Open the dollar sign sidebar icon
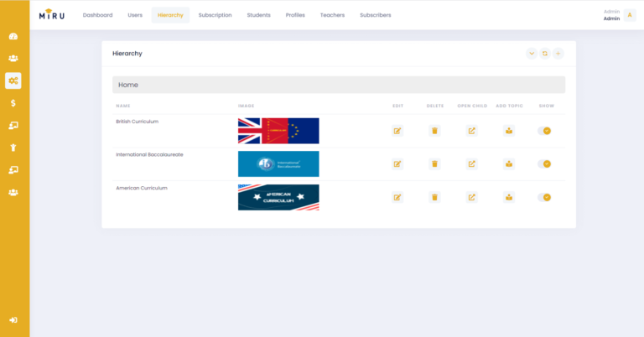The height and width of the screenshot is (337, 644). click(x=13, y=103)
